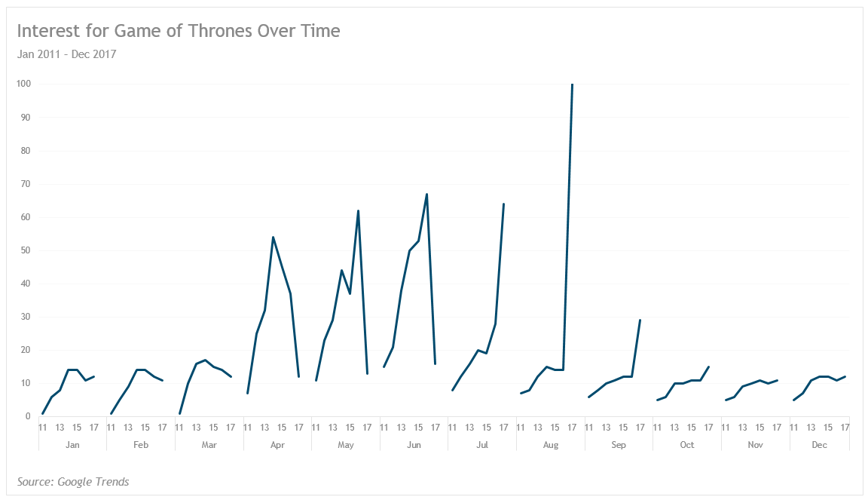
Task: Click the 100 value on the vertical axis
Action: pos(23,84)
